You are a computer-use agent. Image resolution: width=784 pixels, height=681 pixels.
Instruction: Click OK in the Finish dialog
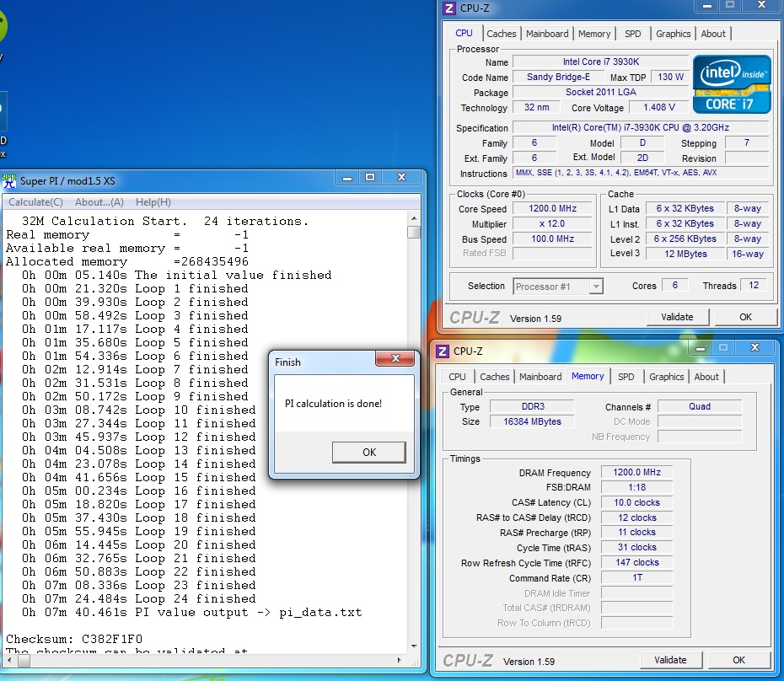click(x=369, y=452)
